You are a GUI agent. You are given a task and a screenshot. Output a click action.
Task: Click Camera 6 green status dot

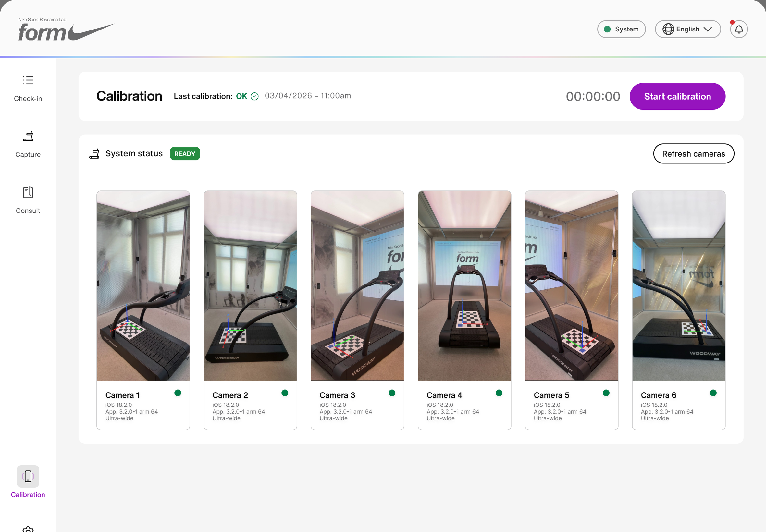[x=713, y=393]
